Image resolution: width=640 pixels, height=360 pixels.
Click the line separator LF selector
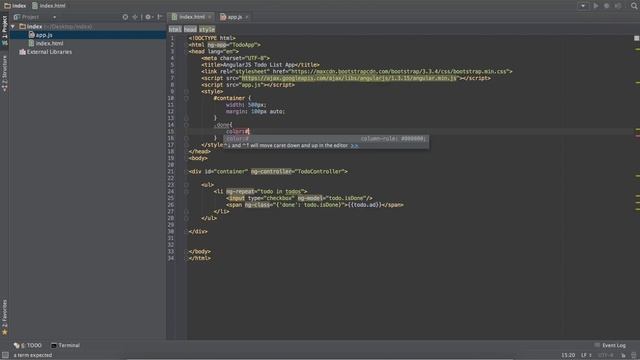tap(586, 355)
